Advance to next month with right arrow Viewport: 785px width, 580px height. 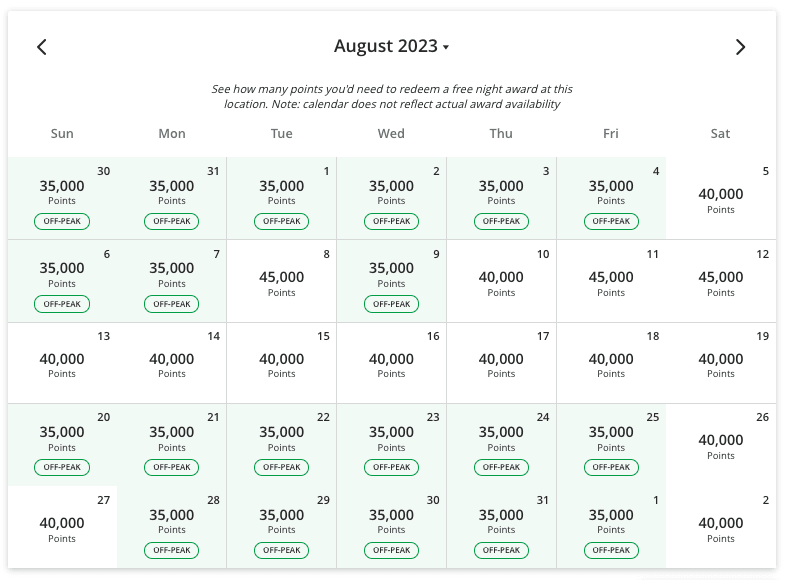pyautogui.click(x=740, y=47)
